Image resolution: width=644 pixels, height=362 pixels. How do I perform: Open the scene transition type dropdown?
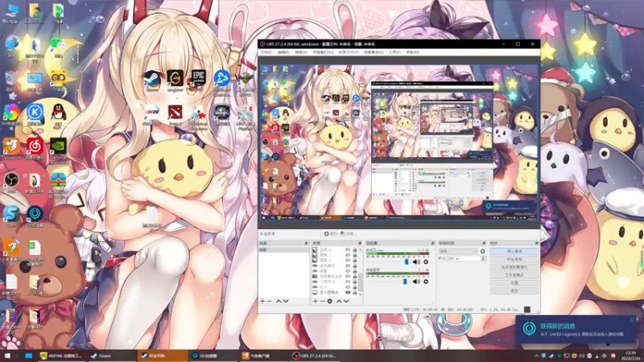click(x=458, y=252)
